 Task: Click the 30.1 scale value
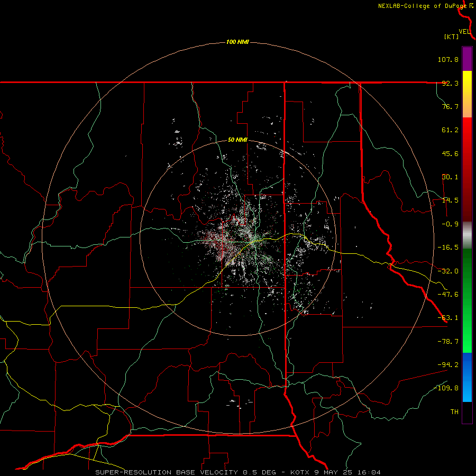coord(450,177)
